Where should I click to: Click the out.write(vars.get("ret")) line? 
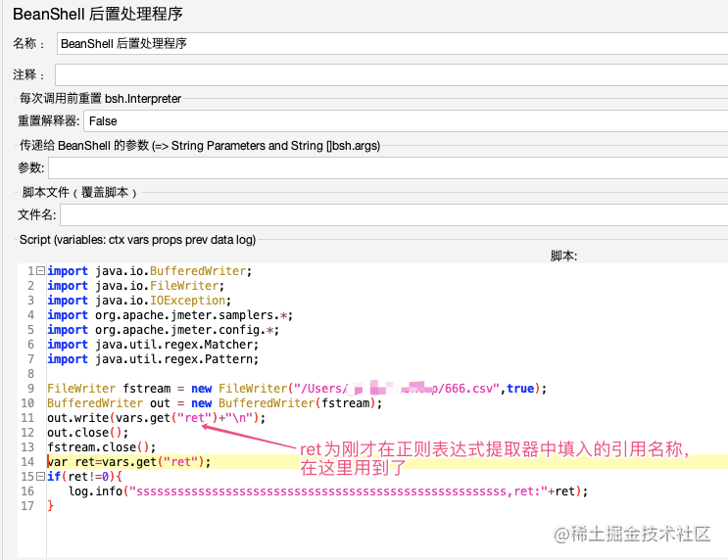pyautogui.click(x=156, y=418)
